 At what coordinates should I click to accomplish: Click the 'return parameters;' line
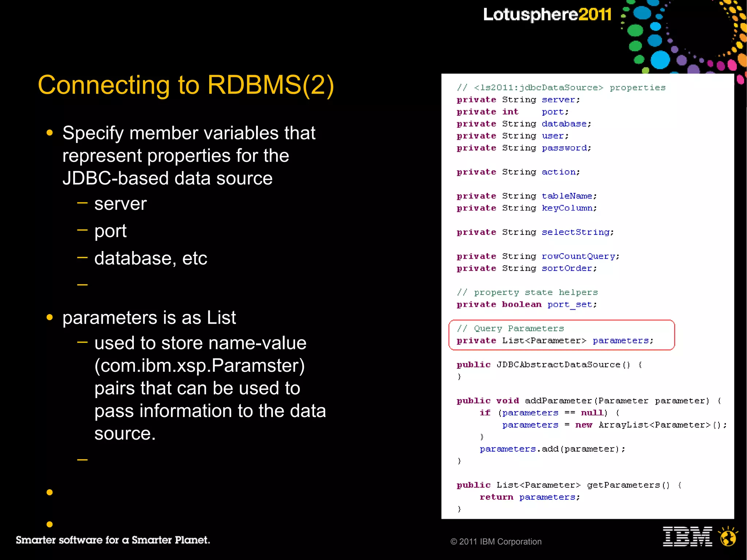pos(530,497)
